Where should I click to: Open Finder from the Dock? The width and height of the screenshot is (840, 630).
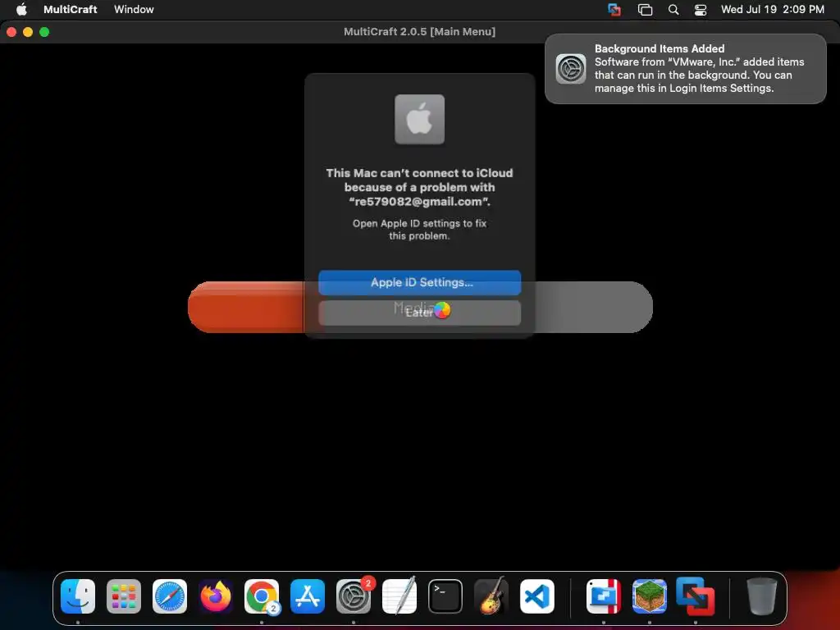pyautogui.click(x=78, y=596)
